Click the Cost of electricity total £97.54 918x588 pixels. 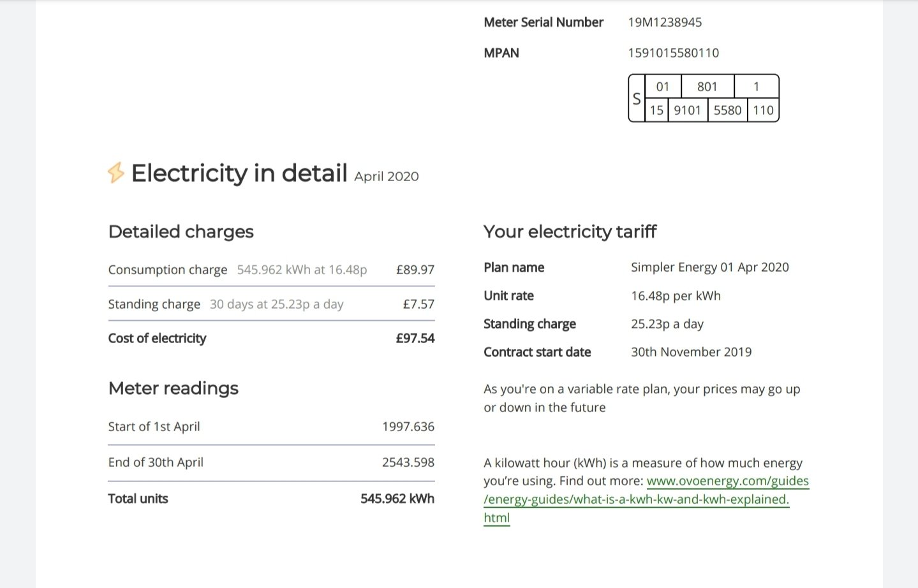coord(415,339)
